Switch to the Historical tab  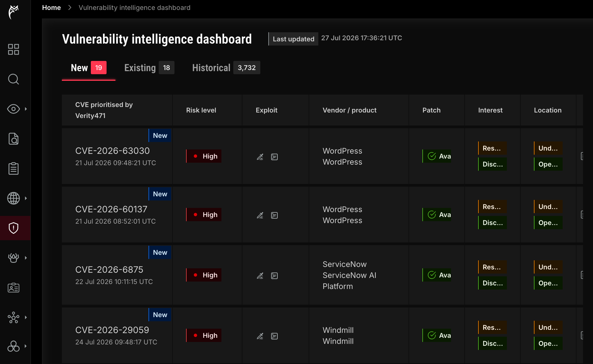226,68
